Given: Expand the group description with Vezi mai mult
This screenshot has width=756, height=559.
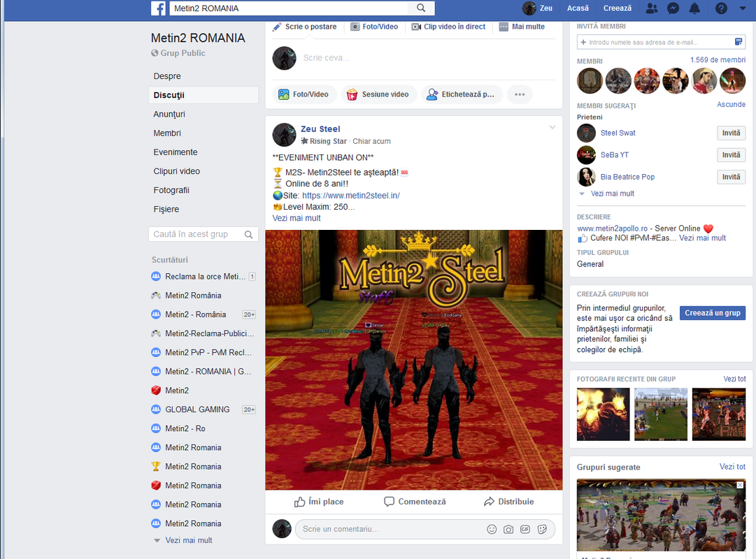Looking at the screenshot, I should 702,238.
